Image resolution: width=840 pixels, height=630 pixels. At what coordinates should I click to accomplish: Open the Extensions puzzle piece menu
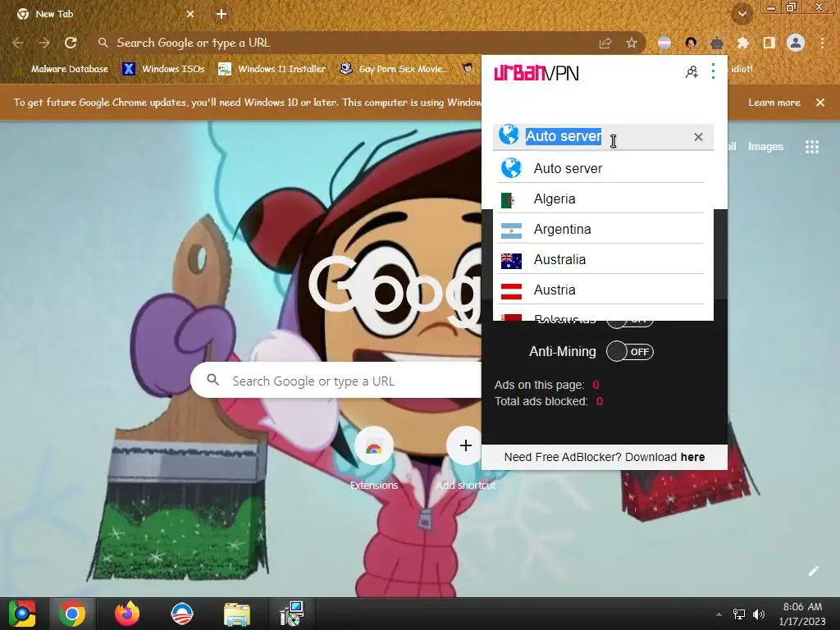click(743, 43)
